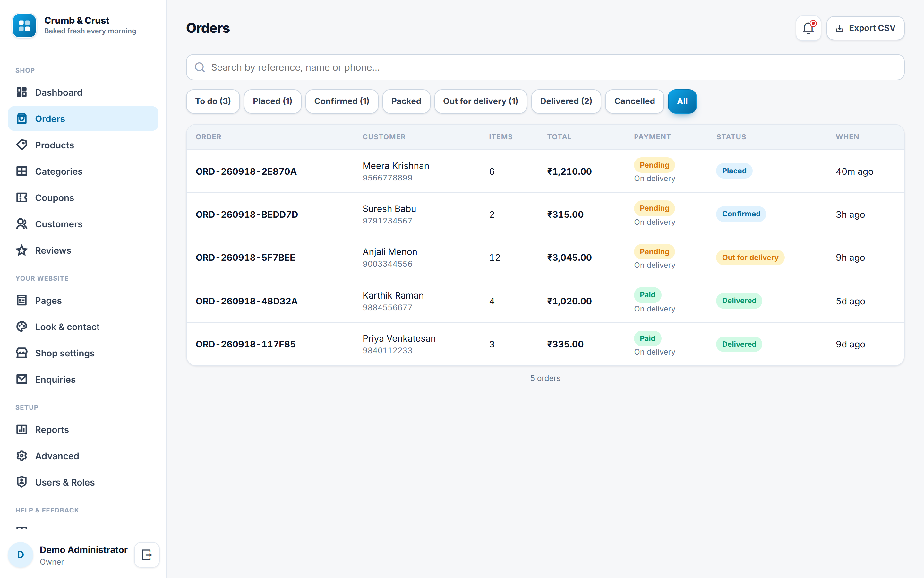Screen dimensions: 924x578
Task: Click the Reviews star icon
Action: click(22, 250)
